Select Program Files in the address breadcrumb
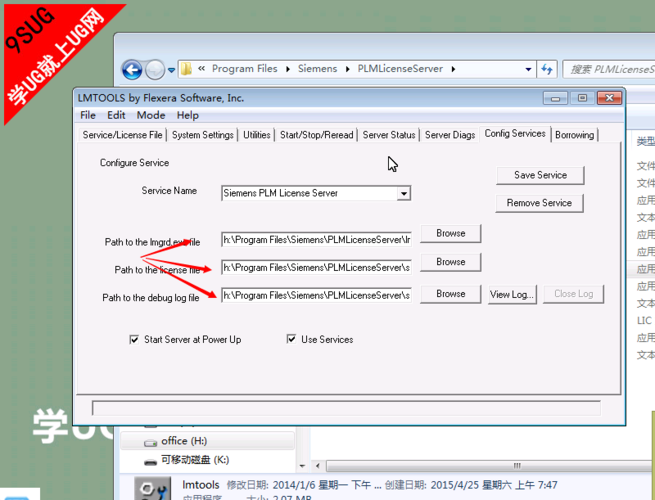The image size is (655, 500). pos(244,69)
